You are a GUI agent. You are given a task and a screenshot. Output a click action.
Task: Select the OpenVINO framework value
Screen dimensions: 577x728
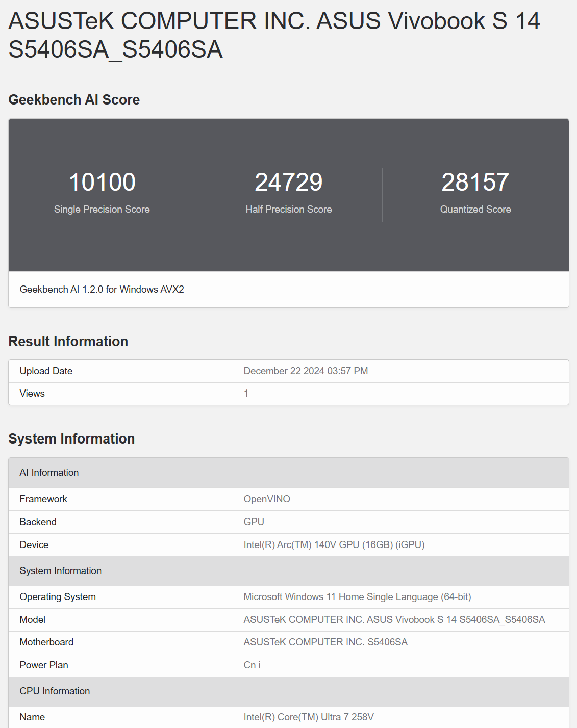[x=267, y=499]
